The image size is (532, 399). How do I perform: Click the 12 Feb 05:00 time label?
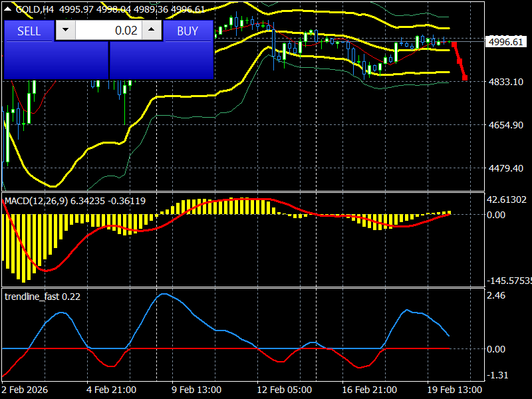[285, 390]
